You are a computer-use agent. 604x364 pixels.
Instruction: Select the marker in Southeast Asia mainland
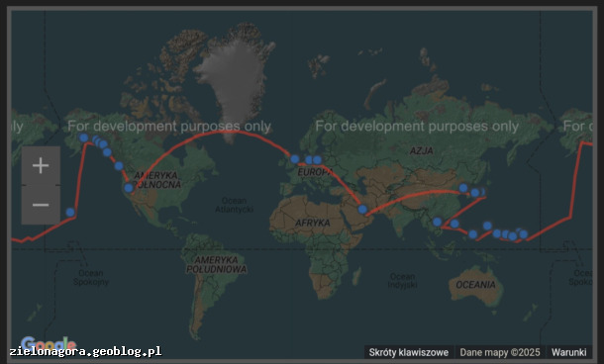click(x=438, y=222)
